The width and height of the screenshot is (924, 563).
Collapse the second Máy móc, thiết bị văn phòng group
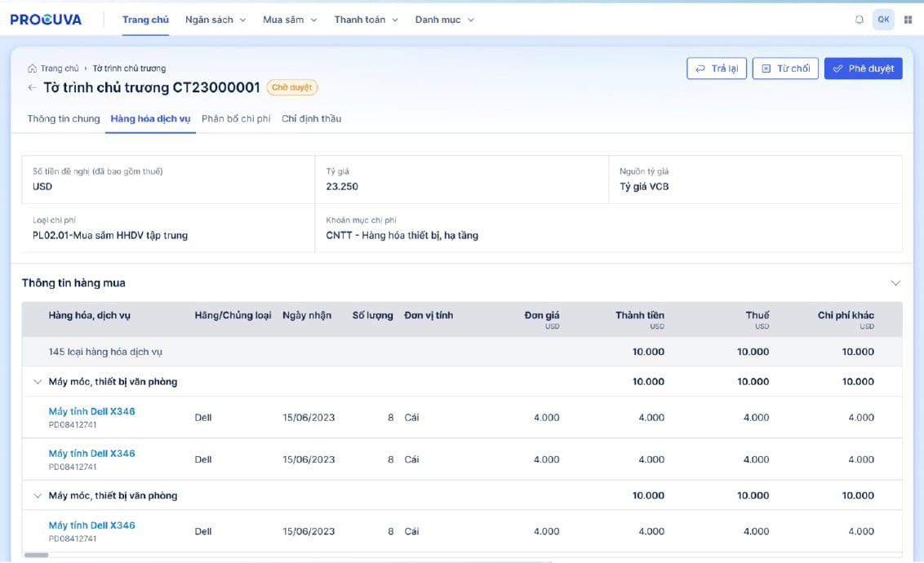(38, 495)
